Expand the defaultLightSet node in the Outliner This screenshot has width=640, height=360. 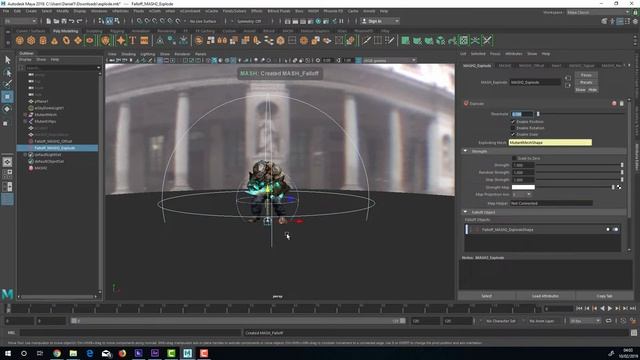click(25, 155)
